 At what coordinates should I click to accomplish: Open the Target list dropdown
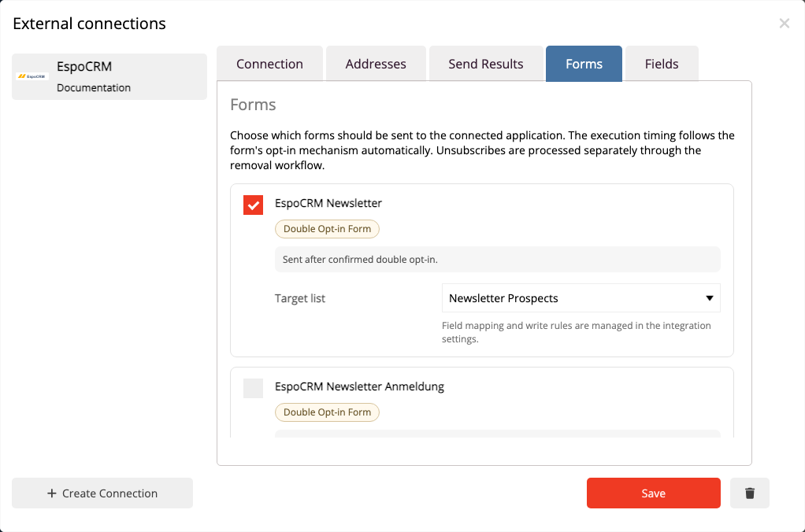[x=581, y=298]
